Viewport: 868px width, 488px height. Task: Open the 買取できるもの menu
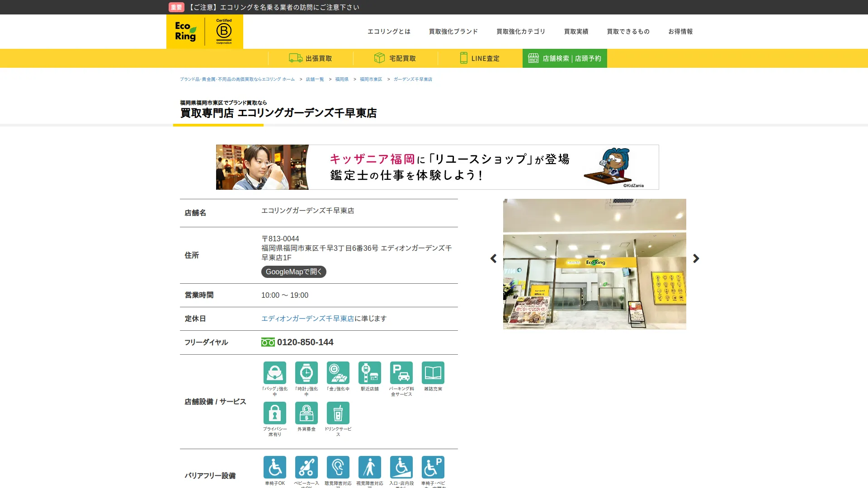coord(628,32)
